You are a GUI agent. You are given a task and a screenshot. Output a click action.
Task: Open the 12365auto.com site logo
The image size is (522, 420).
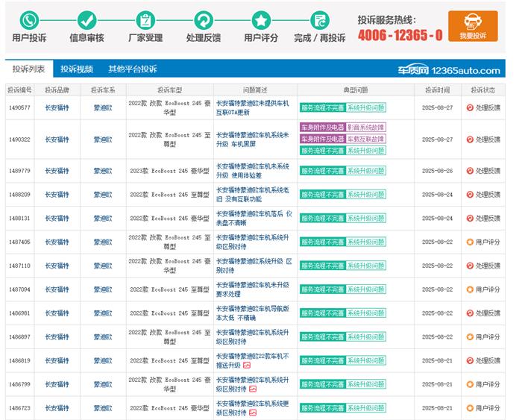tap(449, 69)
